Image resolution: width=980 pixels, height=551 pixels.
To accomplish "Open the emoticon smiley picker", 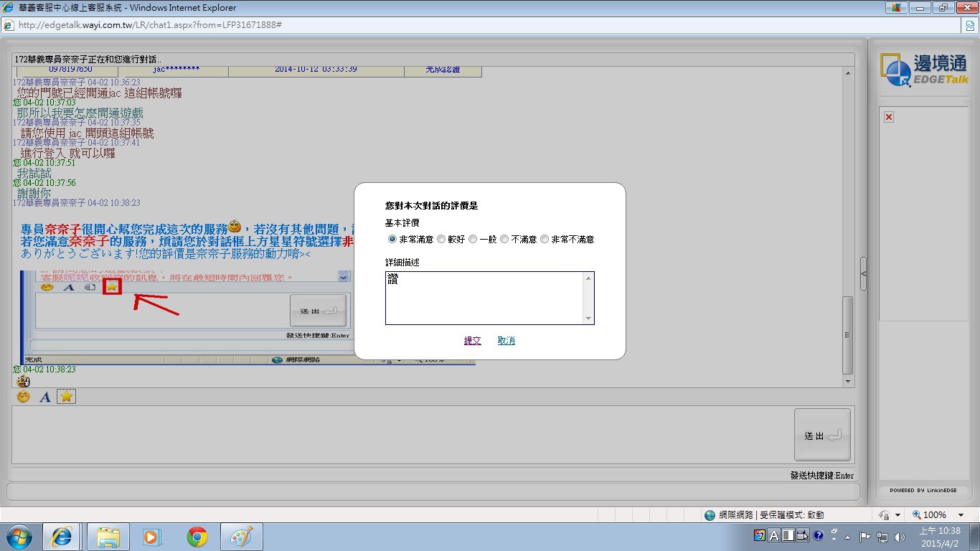I will pyautogui.click(x=24, y=397).
